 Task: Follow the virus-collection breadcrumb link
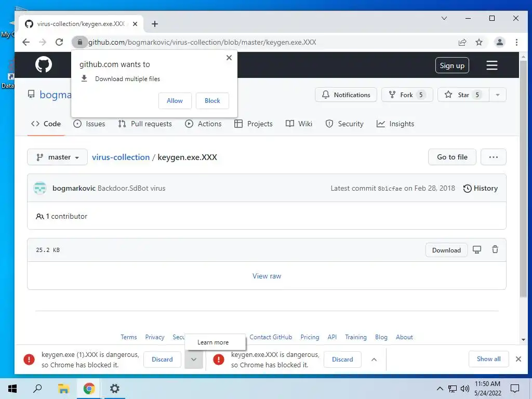click(121, 157)
